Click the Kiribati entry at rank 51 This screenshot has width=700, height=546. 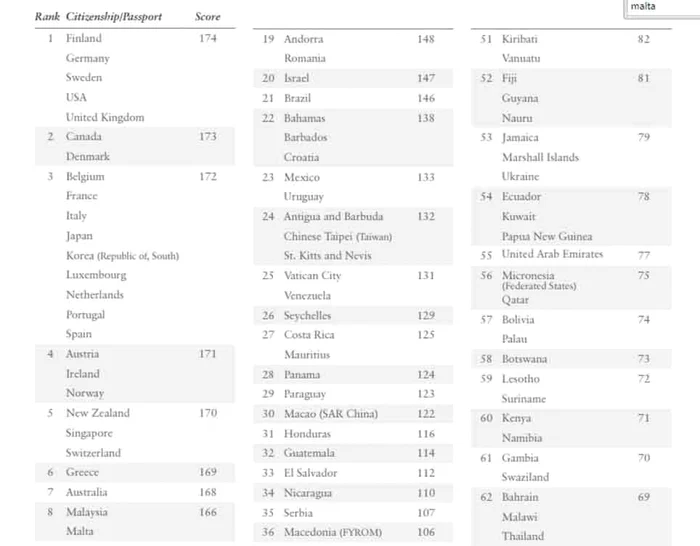[x=519, y=39]
